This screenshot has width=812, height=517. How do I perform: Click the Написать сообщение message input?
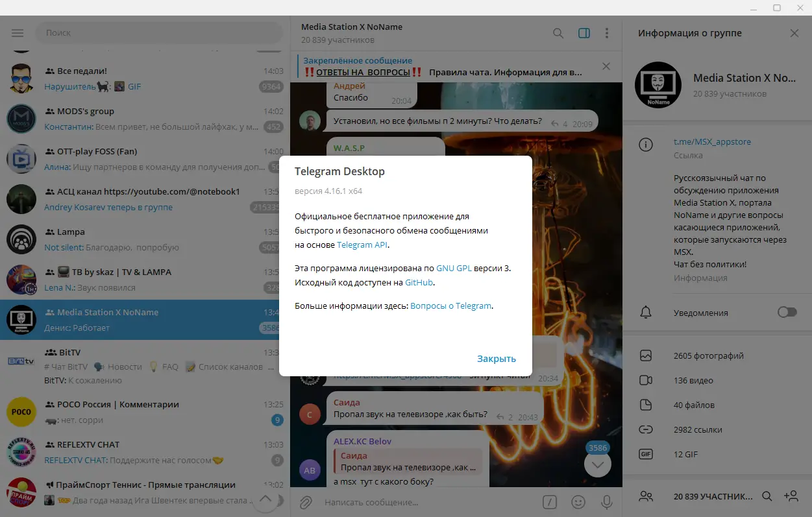(428, 502)
